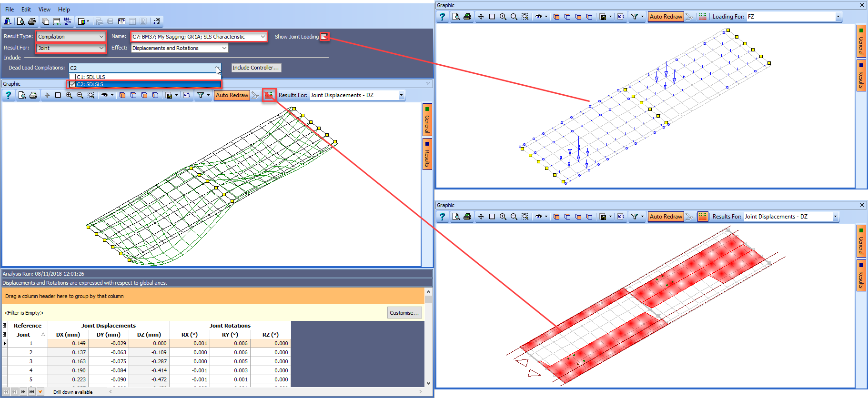Tick the C1: SDL ULS checkbox
The width and height of the screenshot is (868, 398).
tap(73, 77)
